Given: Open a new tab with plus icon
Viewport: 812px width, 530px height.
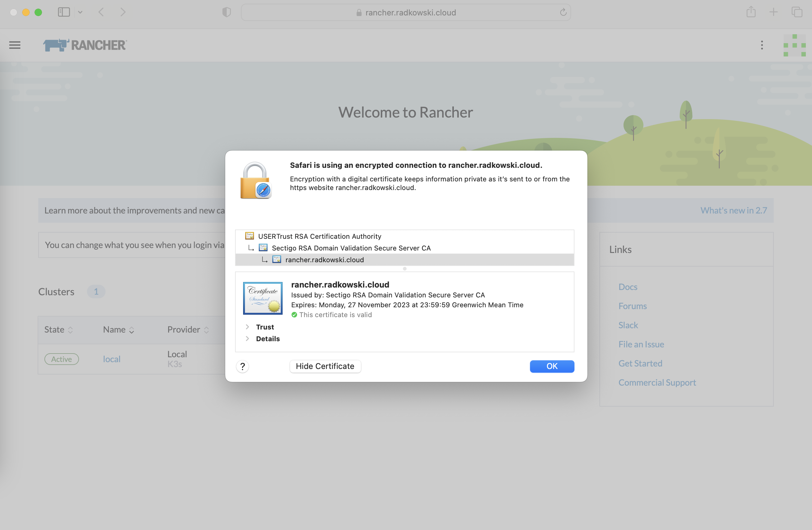Looking at the screenshot, I should [773, 12].
